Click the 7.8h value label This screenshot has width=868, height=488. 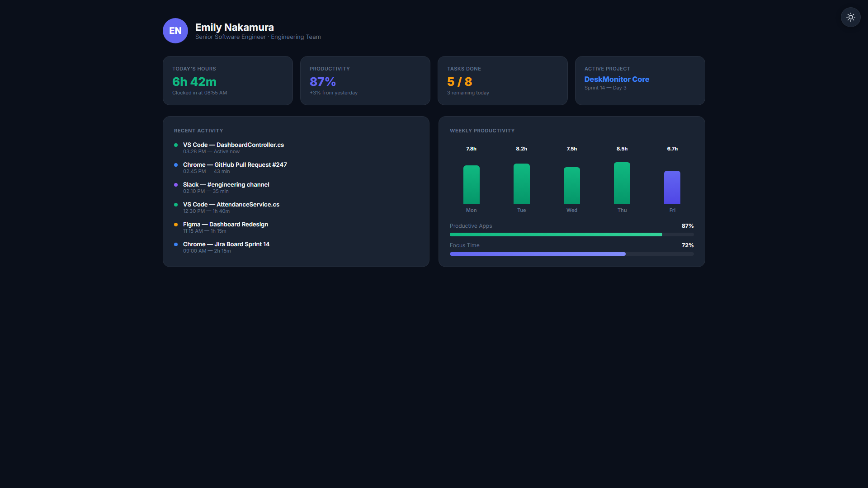(x=471, y=149)
